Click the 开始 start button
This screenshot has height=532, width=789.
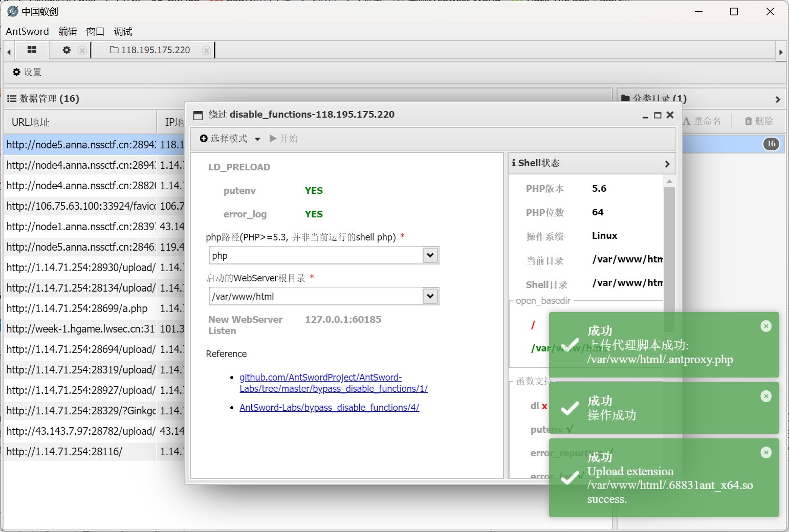(x=283, y=139)
